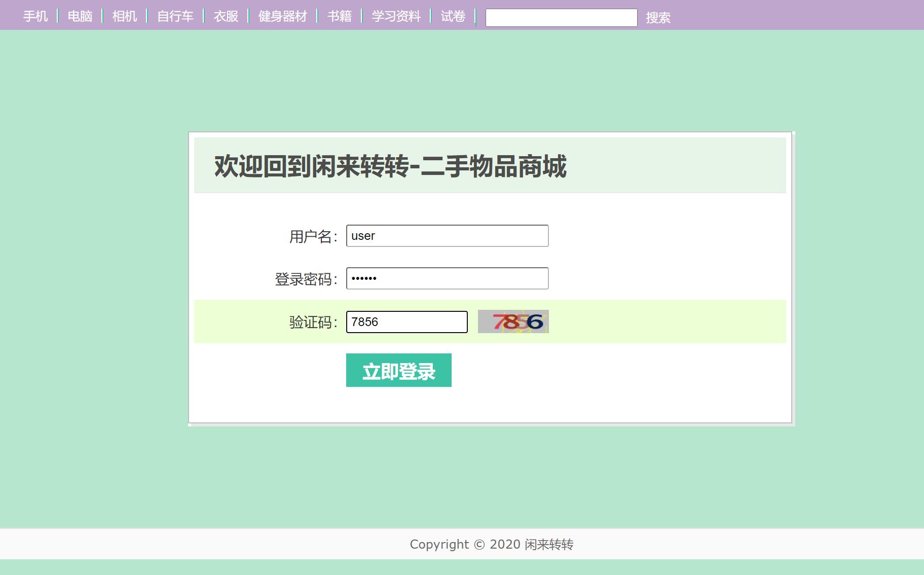Click the 验证码 input field
This screenshot has width=924, height=575.
407,322
